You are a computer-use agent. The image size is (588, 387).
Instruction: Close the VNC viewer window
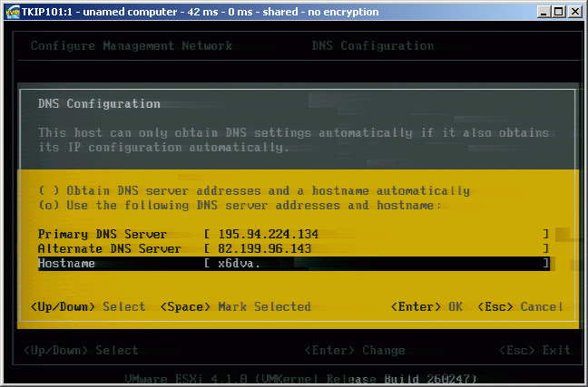(573, 10)
